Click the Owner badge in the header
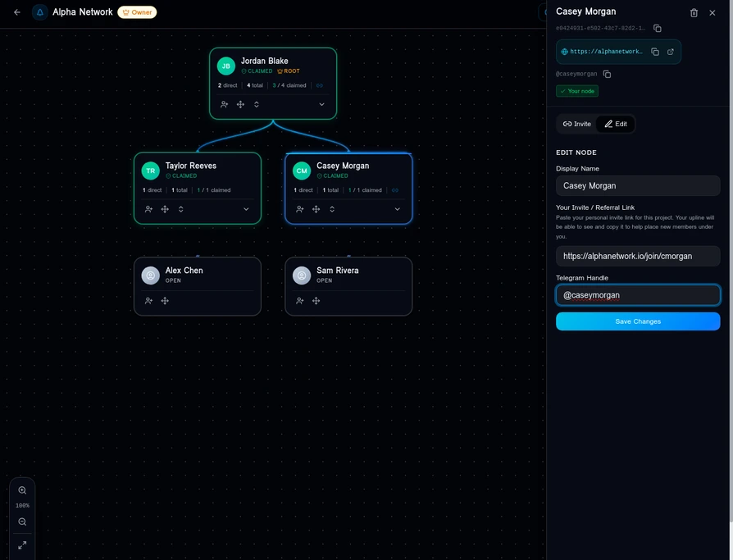This screenshot has height=560, width=733. pyautogui.click(x=135, y=11)
